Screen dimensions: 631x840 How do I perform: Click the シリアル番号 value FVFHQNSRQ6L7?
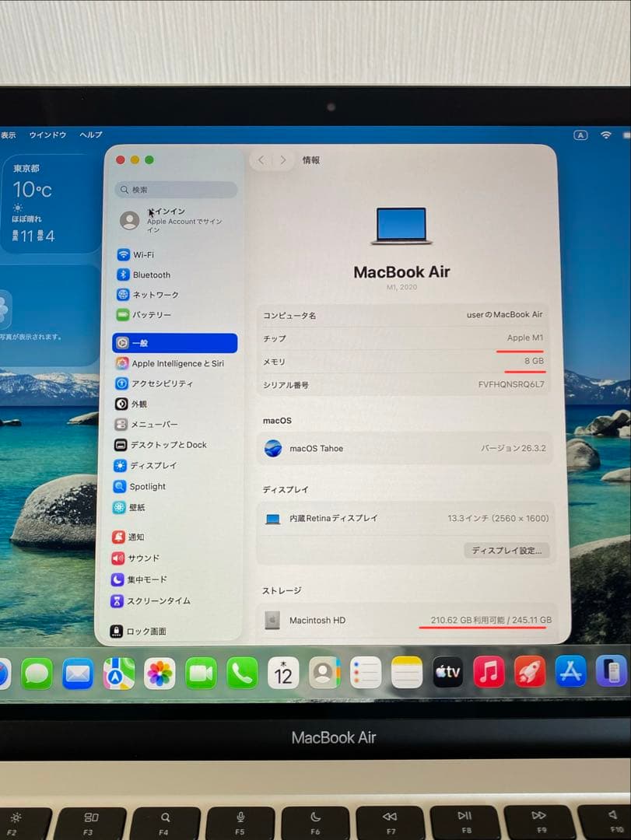point(511,384)
